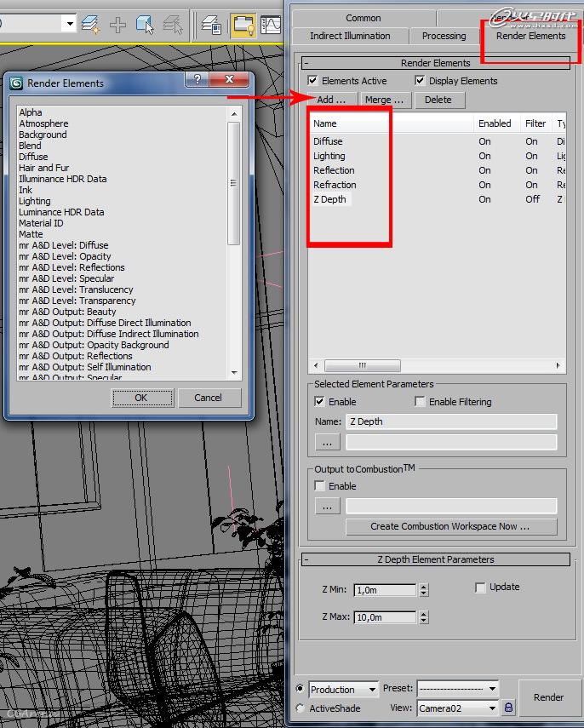Open the Curve Editor icon
This screenshot has height=728, width=584.
272,25
